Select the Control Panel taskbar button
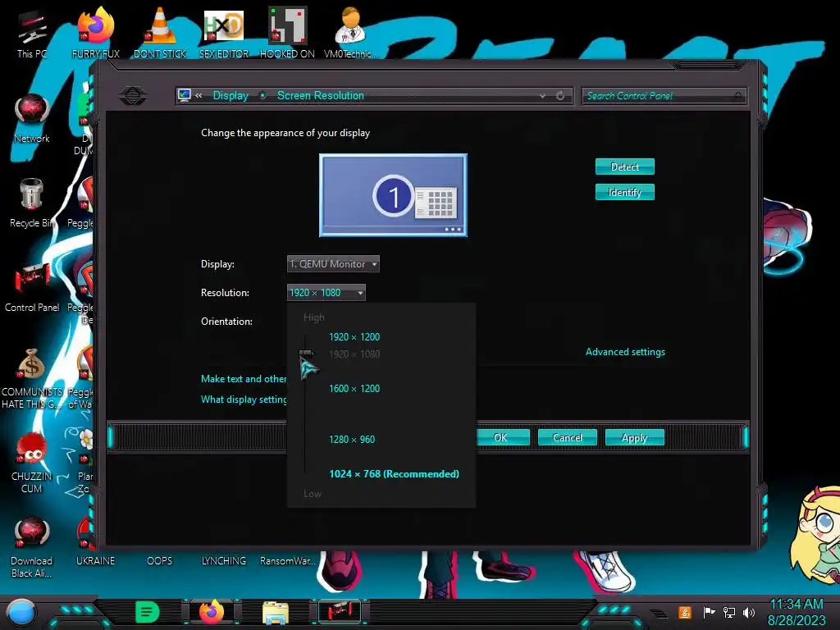This screenshot has width=840, height=630. tap(340, 611)
